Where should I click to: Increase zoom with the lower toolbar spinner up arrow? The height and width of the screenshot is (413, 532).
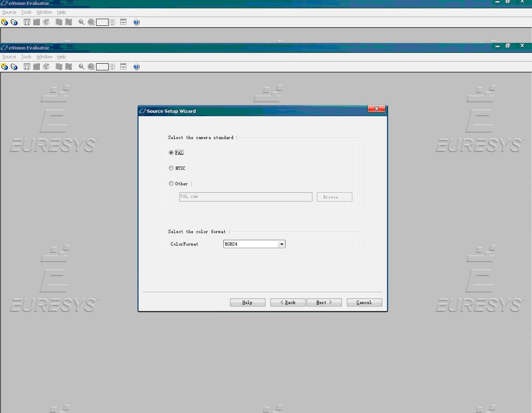point(112,65)
